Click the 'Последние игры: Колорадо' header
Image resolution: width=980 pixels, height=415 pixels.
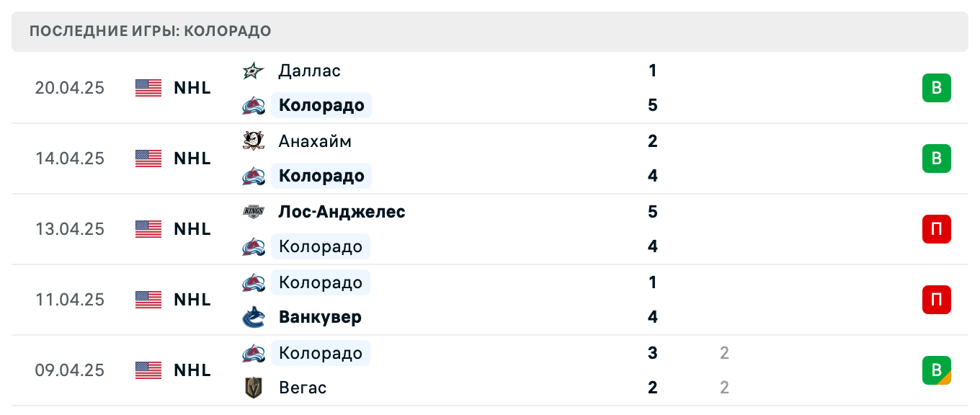pyautogui.click(x=151, y=31)
